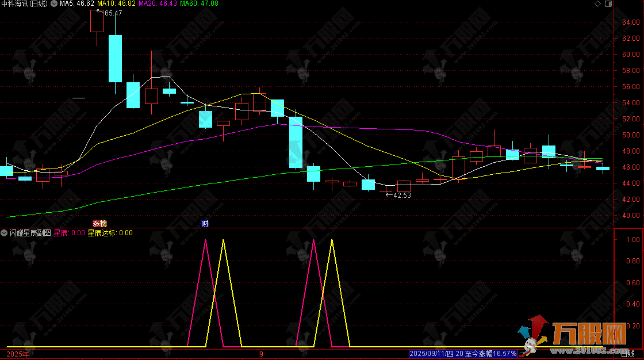Click the 2025/09/11 至今涨幅16.57% status box
The image size is (644, 360).
pos(463,354)
